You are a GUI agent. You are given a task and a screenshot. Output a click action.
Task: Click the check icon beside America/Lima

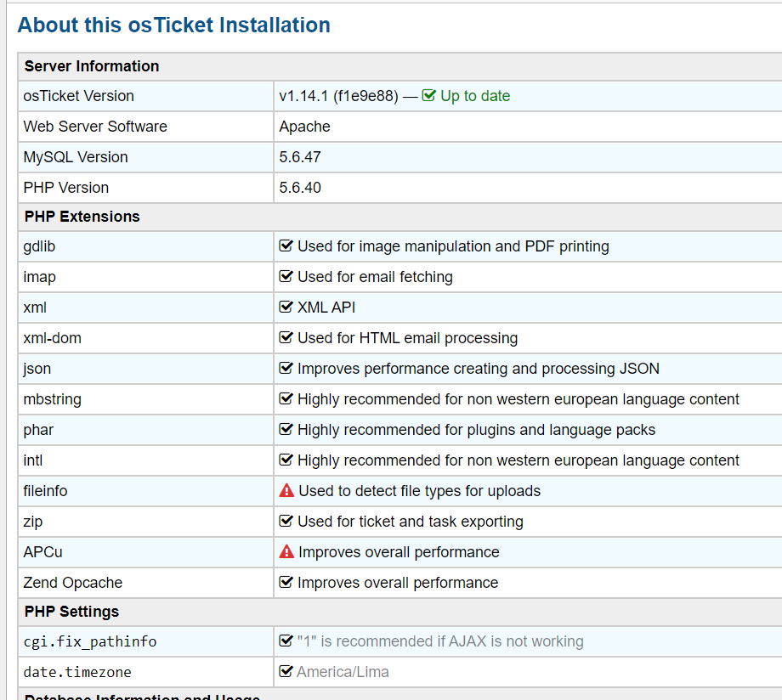(286, 671)
